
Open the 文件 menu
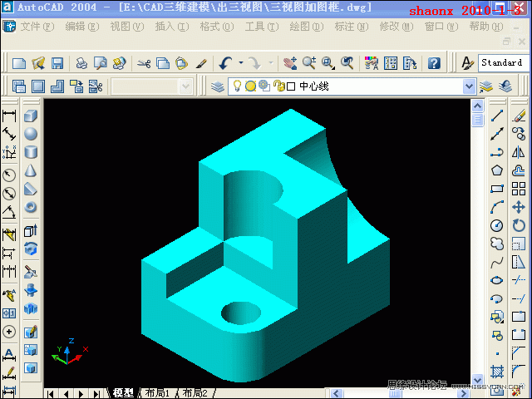point(37,27)
